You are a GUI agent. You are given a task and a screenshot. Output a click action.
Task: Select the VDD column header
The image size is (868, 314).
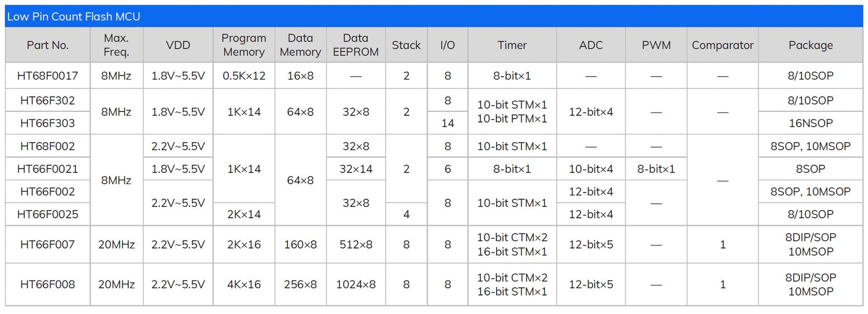(x=178, y=45)
